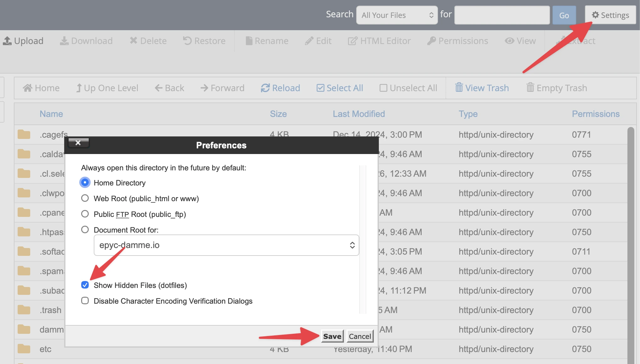
Task: Open View Trash
Action: click(482, 88)
